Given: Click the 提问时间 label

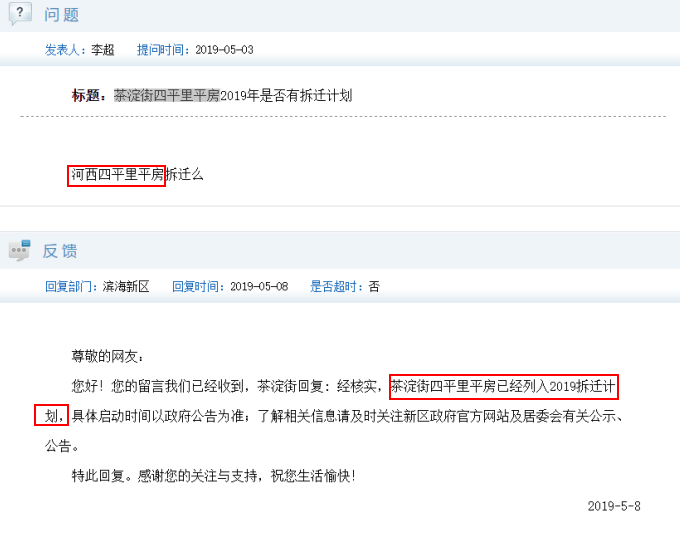Looking at the screenshot, I should tap(163, 50).
